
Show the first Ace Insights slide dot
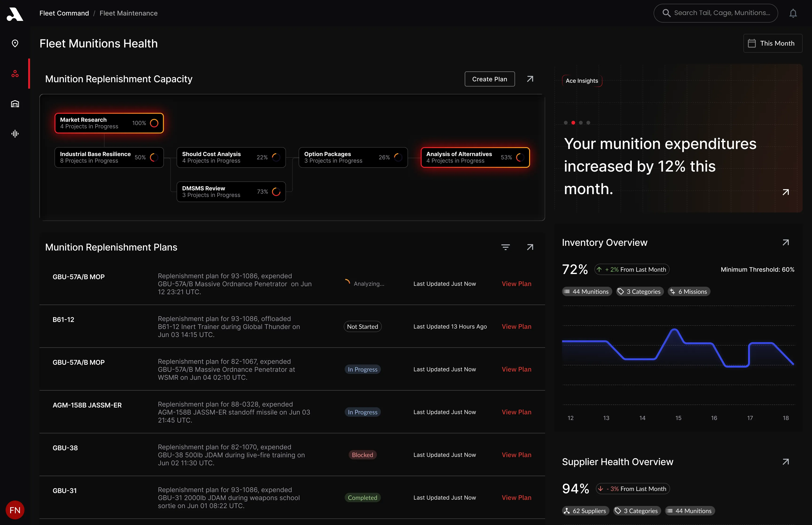point(566,123)
